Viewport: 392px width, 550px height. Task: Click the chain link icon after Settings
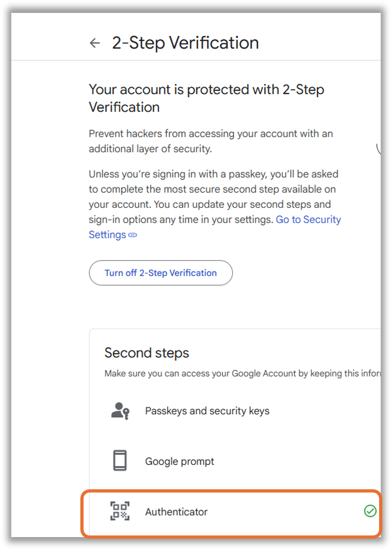[133, 235]
